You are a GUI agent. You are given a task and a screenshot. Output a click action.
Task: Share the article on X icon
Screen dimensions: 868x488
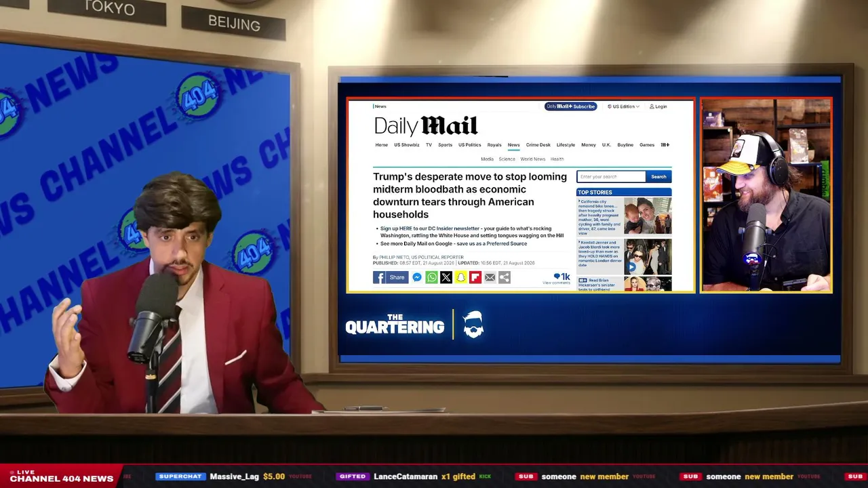pyautogui.click(x=446, y=277)
